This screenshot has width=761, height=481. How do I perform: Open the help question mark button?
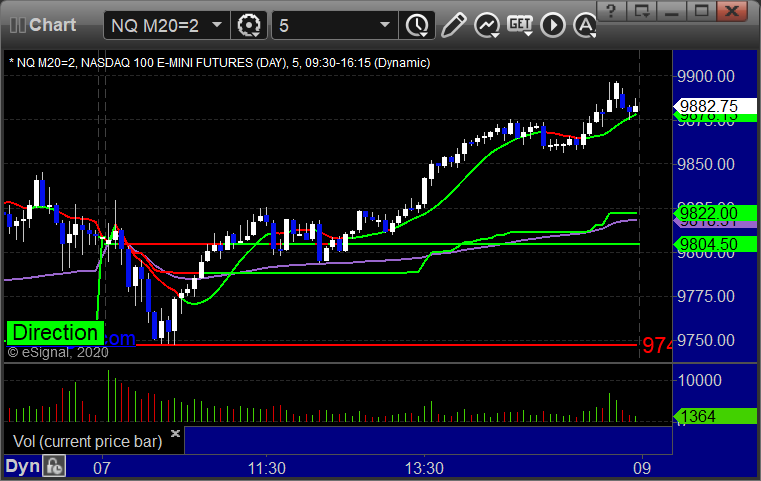pos(611,11)
